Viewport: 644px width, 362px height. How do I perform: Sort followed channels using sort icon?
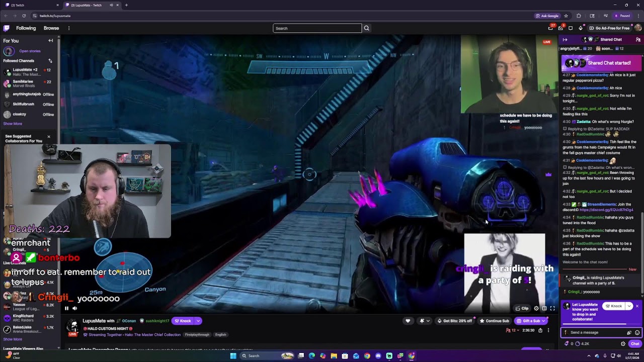coord(50,61)
